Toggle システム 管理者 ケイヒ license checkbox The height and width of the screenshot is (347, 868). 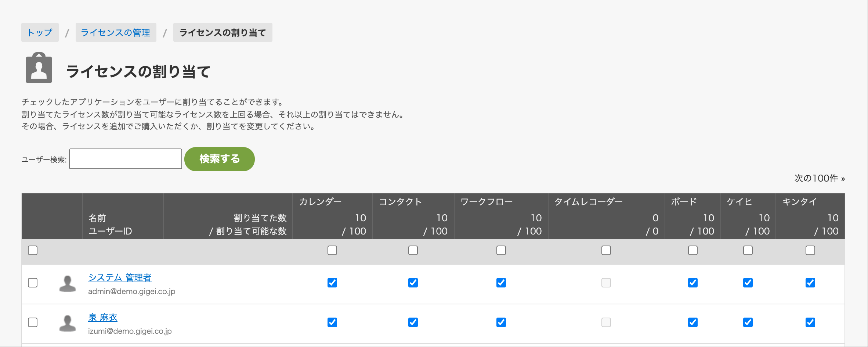748,283
